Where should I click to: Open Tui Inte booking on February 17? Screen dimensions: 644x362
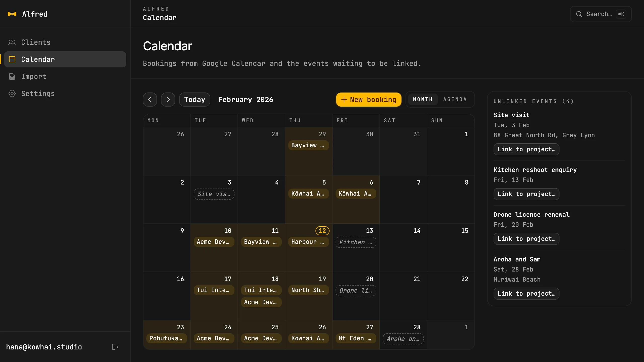[x=214, y=290]
